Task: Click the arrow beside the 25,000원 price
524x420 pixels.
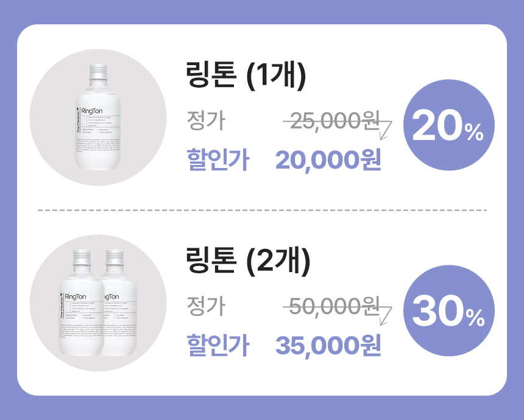Action: click(384, 127)
